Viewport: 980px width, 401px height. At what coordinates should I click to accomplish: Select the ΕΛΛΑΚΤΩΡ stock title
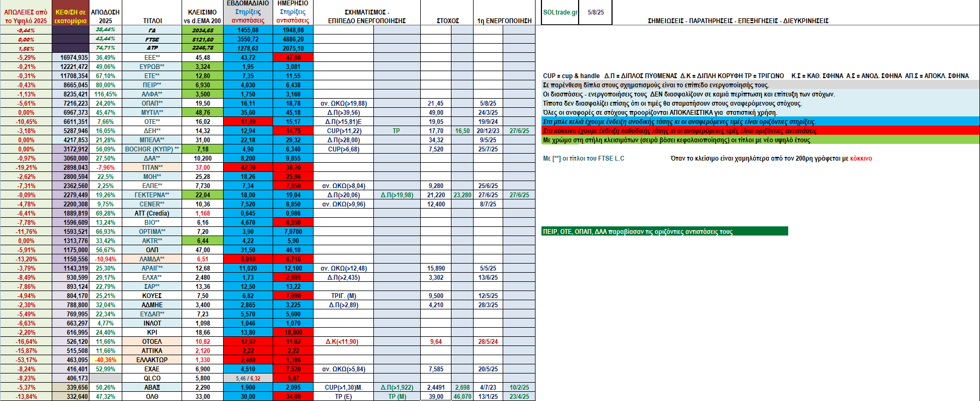tap(152, 360)
